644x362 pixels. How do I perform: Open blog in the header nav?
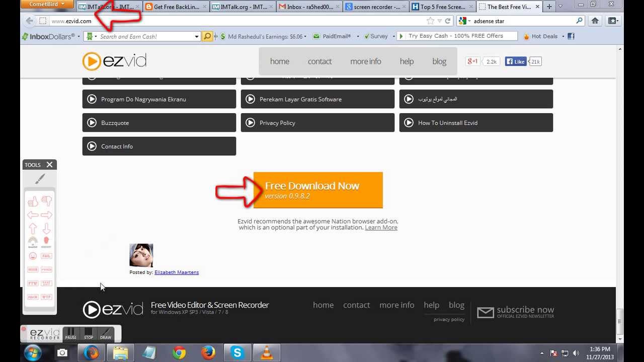pyautogui.click(x=439, y=61)
